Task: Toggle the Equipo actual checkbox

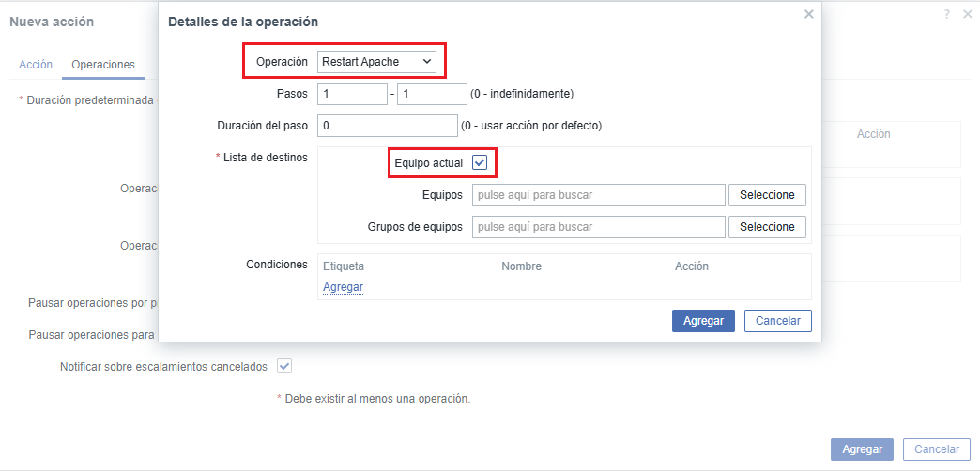Action: coord(480,162)
